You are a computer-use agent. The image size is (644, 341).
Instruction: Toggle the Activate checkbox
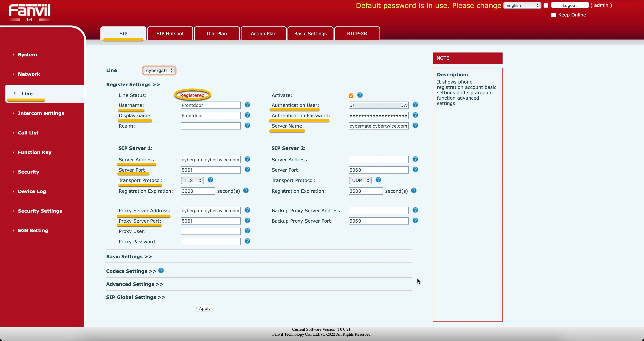(351, 96)
